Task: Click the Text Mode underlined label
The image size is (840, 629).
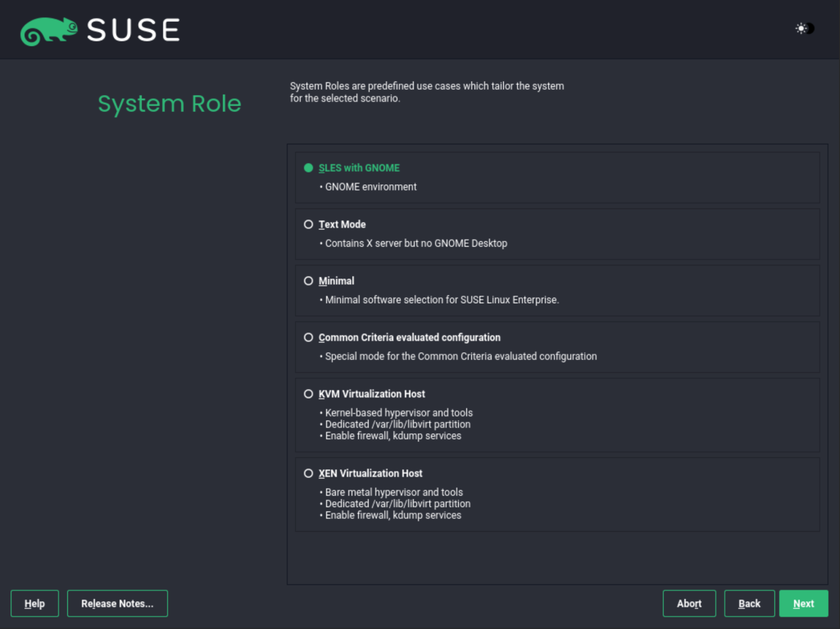Action: click(x=342, y=224)
